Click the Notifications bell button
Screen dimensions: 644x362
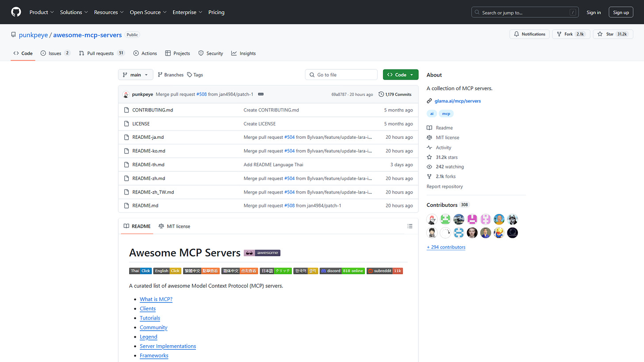click(x=529, y=34)
